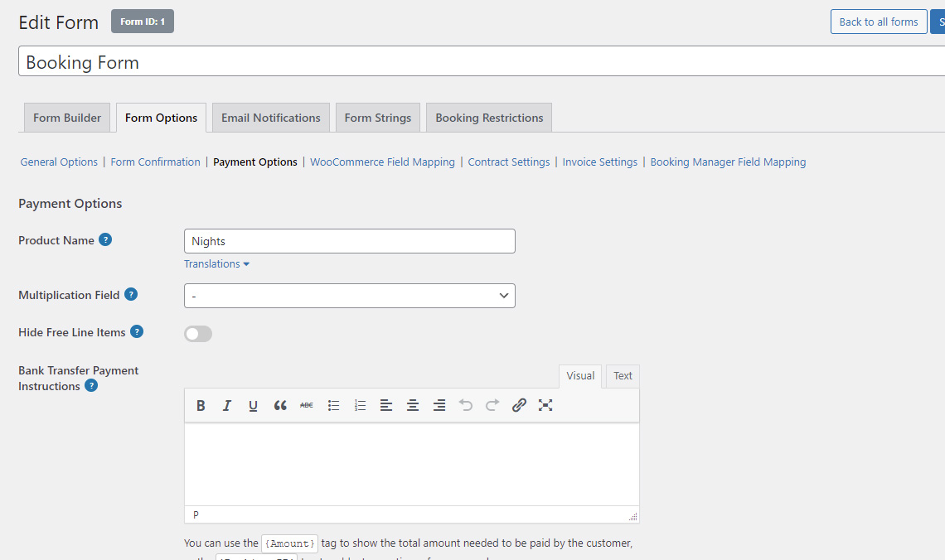Viewport: 945px width, 560px height.
Task: Open help tooltip for Hide Free Line Items
Action: [x=137, y=332]
